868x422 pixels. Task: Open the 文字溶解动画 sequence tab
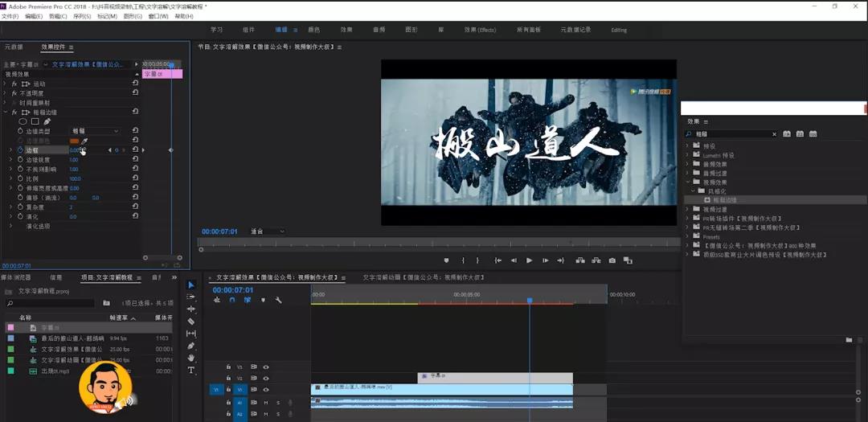tap(424, 277)
